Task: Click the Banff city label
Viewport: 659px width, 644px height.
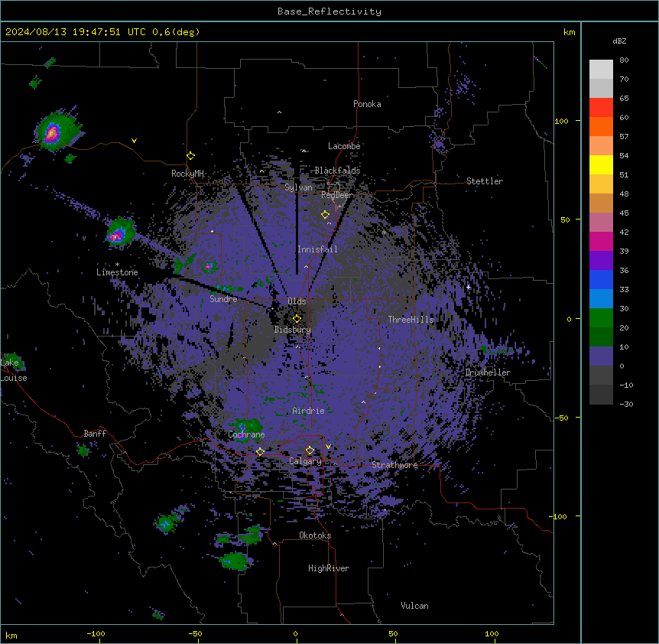Action: pos(95,434)
